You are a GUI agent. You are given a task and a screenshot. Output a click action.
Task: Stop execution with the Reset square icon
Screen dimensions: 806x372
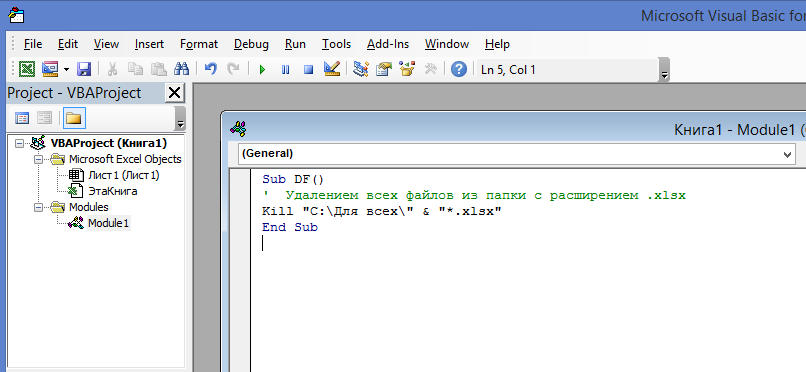pos(308,69)
